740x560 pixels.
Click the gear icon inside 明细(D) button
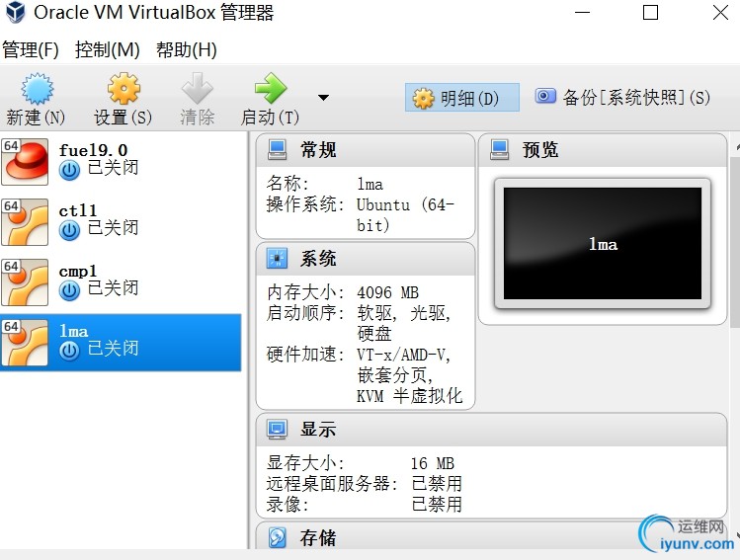point(423,98)
